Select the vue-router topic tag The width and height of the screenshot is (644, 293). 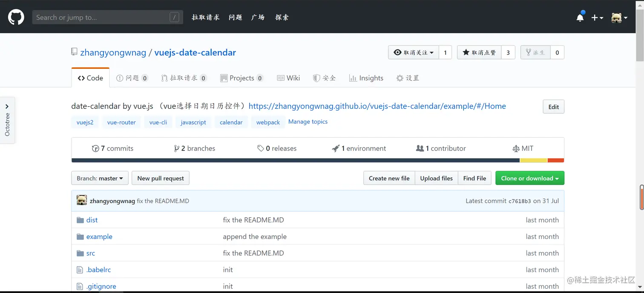click(121, 122)
